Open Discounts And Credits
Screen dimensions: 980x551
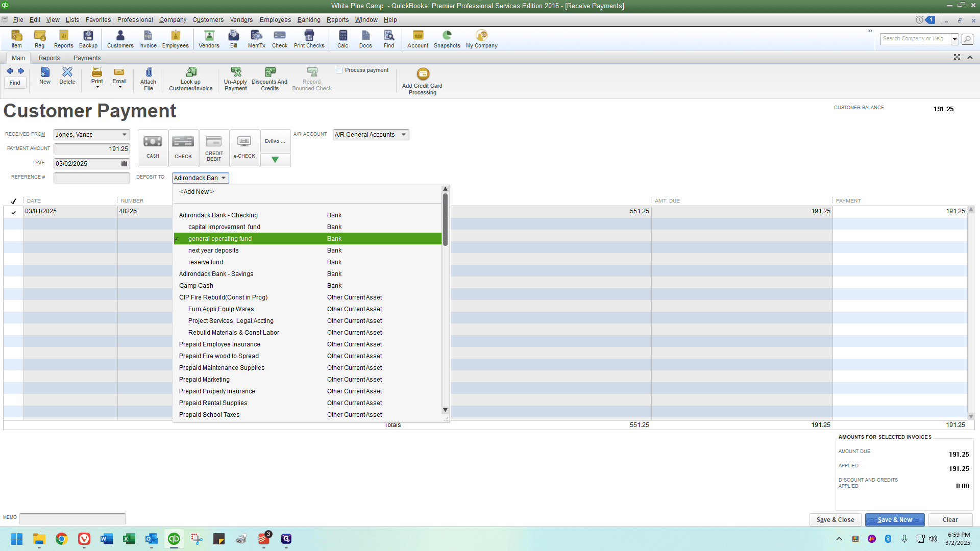click(270, 79)
